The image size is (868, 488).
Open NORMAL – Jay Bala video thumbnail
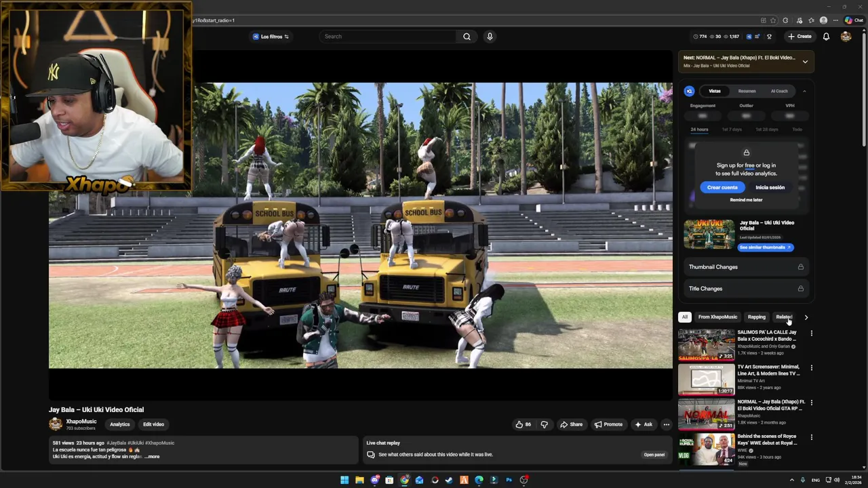coord(706,413)
